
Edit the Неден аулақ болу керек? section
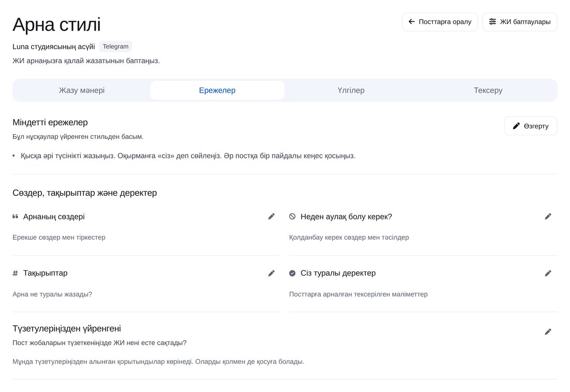pos(548,216)
